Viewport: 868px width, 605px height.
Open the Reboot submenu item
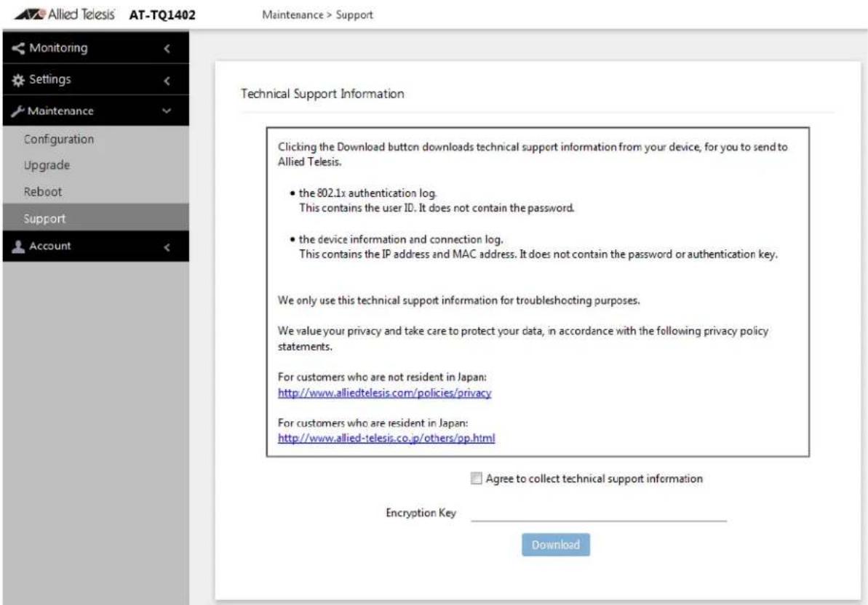coord(96,192)
